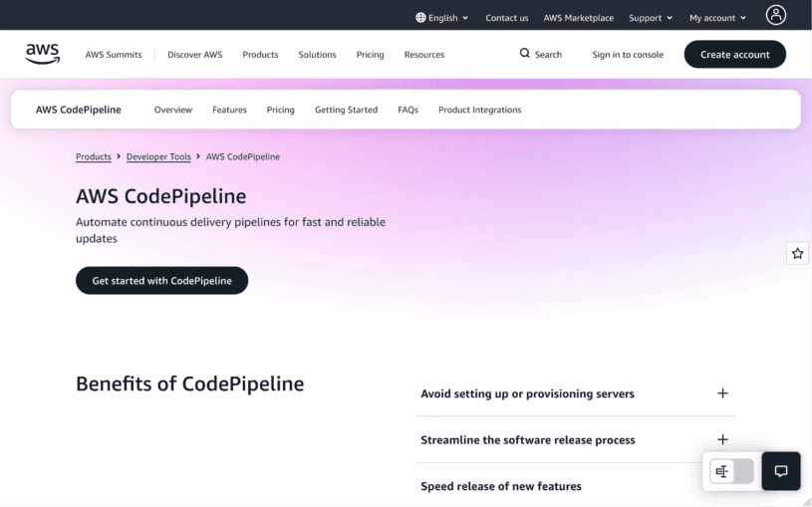Open AWS Summits link

point(114,55)
